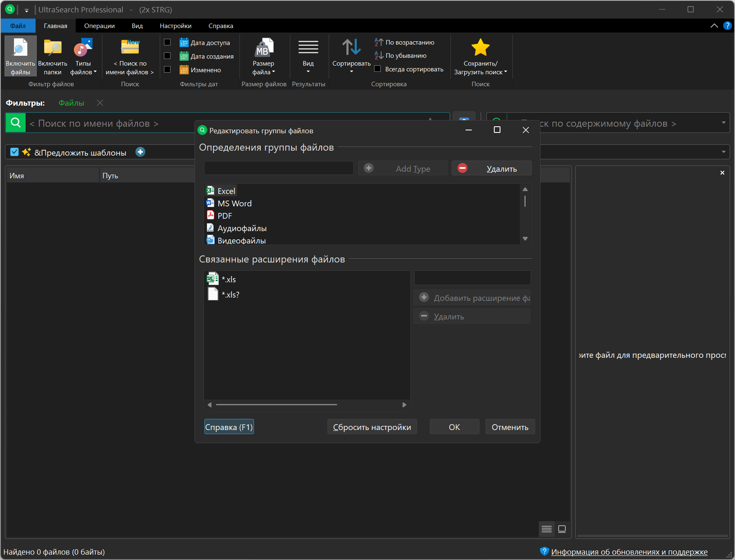The width and height of the screenshot is (735, 560).
Task: Switch to the preview pane layout icon
Action: 562,529
